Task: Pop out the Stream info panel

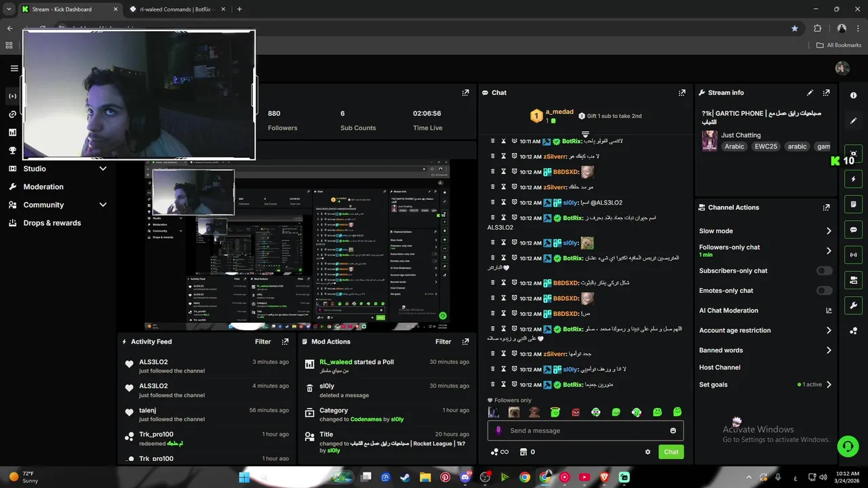Action: point(826,93)
